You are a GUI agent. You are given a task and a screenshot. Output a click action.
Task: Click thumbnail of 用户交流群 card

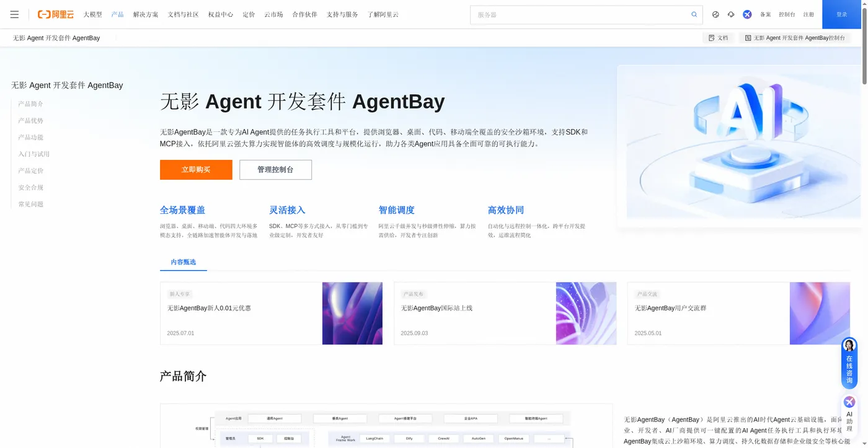pos(820,314)
